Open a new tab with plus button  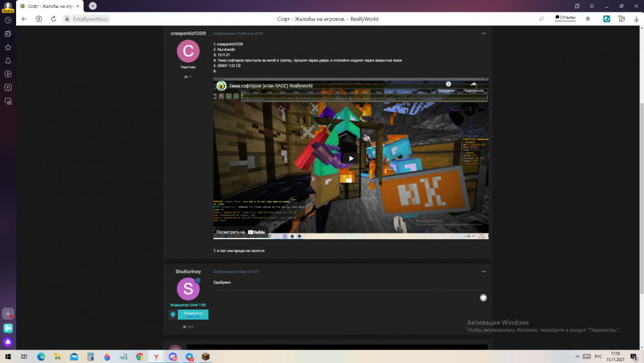coord(93,6)
